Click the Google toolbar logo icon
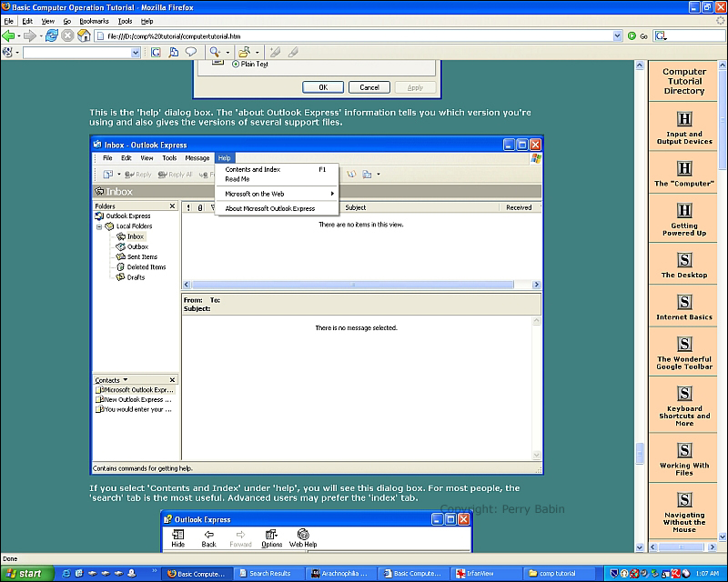Viewport: 728px width, 582px height. pos(7,53)
